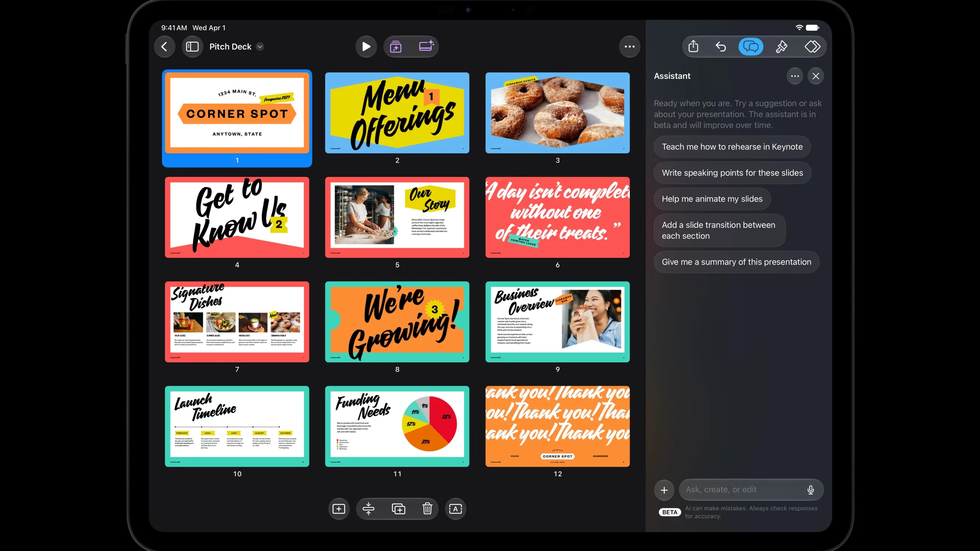The image size is (980, 551).
Task: Tap the microphone dictation icon
Action: pyautogui.click(x=810, y=490)
